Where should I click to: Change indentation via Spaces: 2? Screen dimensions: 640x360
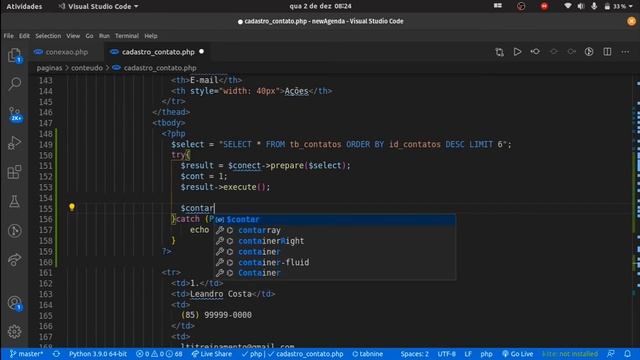point(414,354)
